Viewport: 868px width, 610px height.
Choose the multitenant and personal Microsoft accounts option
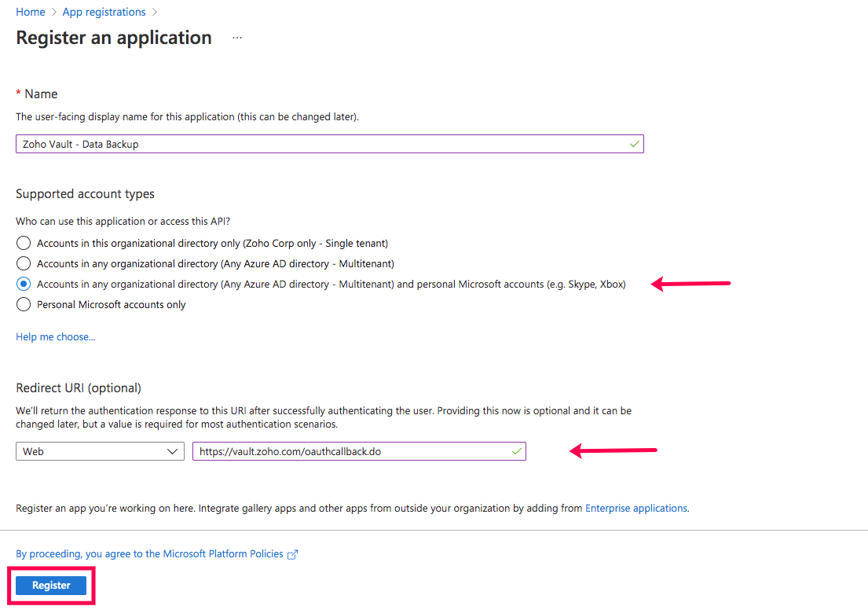click(x=24, y=284)
